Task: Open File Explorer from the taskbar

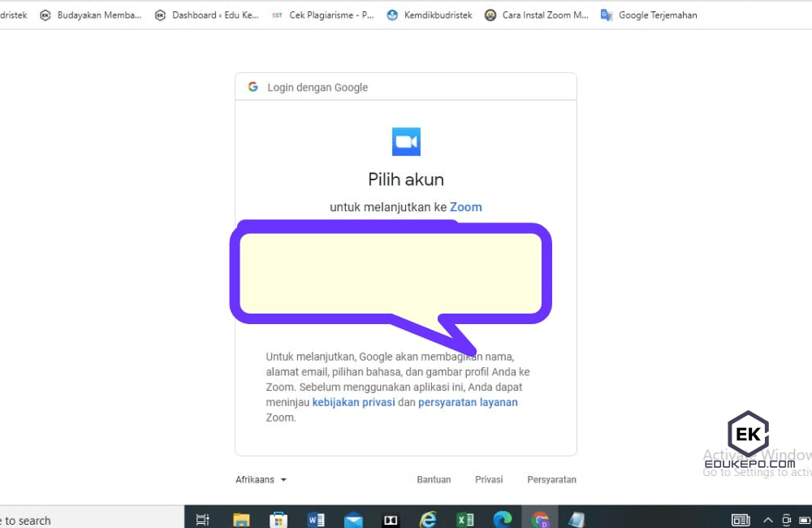Action: tap(241, 520)
